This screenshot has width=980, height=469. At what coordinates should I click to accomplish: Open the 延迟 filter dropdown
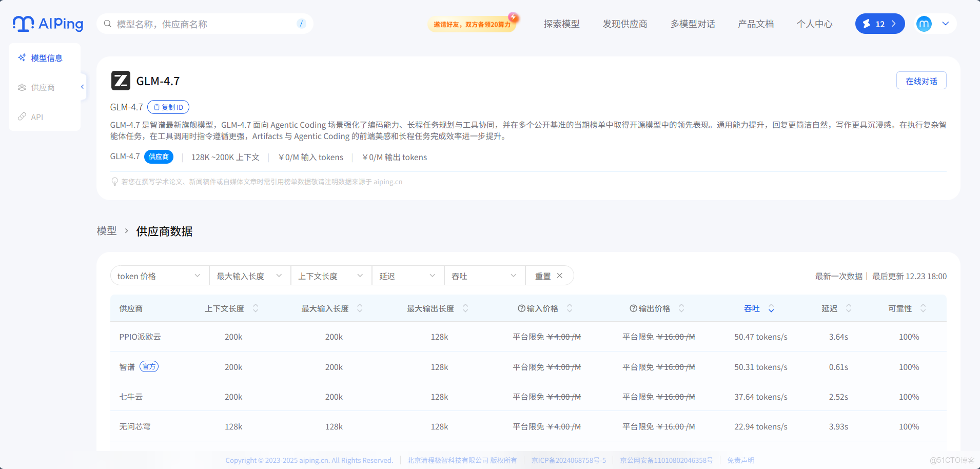[x=408, y=276]
